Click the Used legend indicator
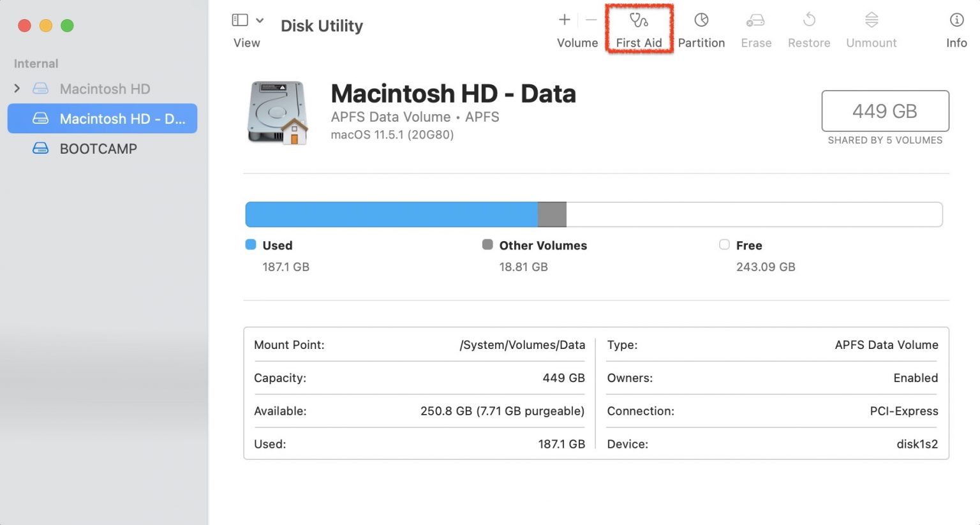 click(x=249, y=244)
